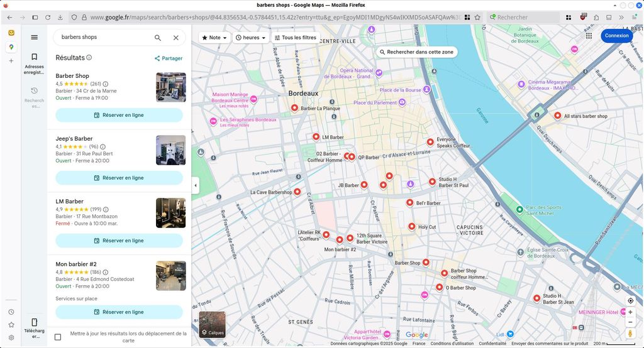Click the Firefox Rechercher search box
The image size is (644, 348).
coord(524,17)
